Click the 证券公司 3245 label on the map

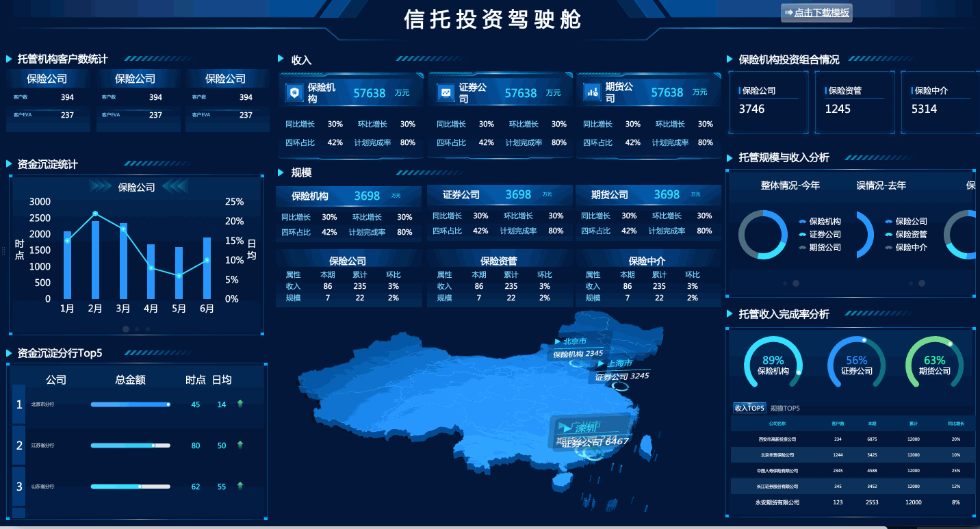pos(622,376)
